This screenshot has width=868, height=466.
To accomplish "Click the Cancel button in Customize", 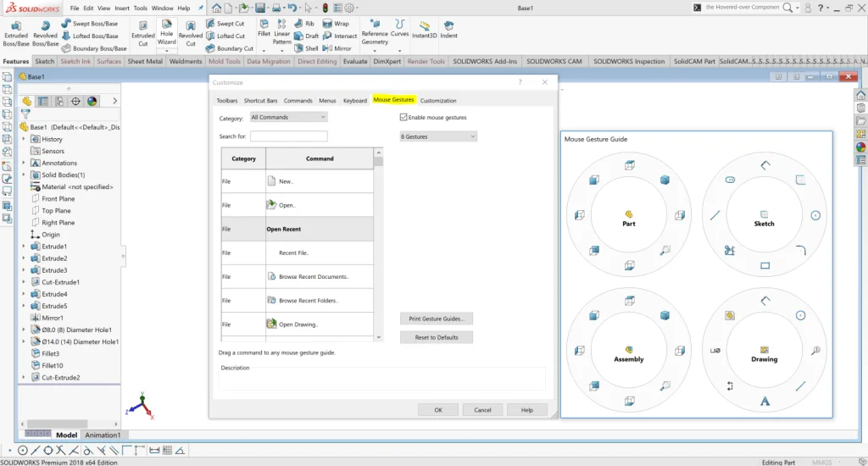I will [482, 410].
